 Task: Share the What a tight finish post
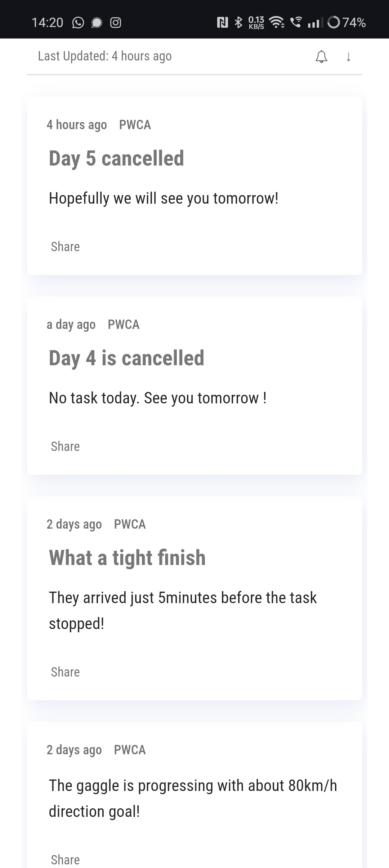pyautogui.click(x=65, y=672)
